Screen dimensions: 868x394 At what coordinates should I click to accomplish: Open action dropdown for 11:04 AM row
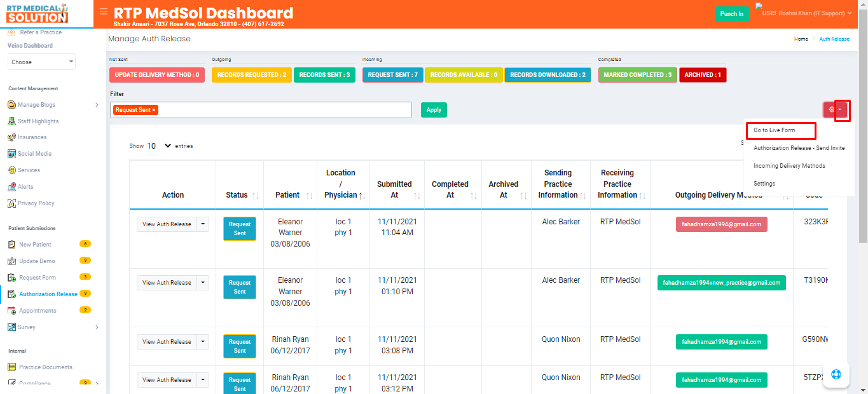pos(203,224)
